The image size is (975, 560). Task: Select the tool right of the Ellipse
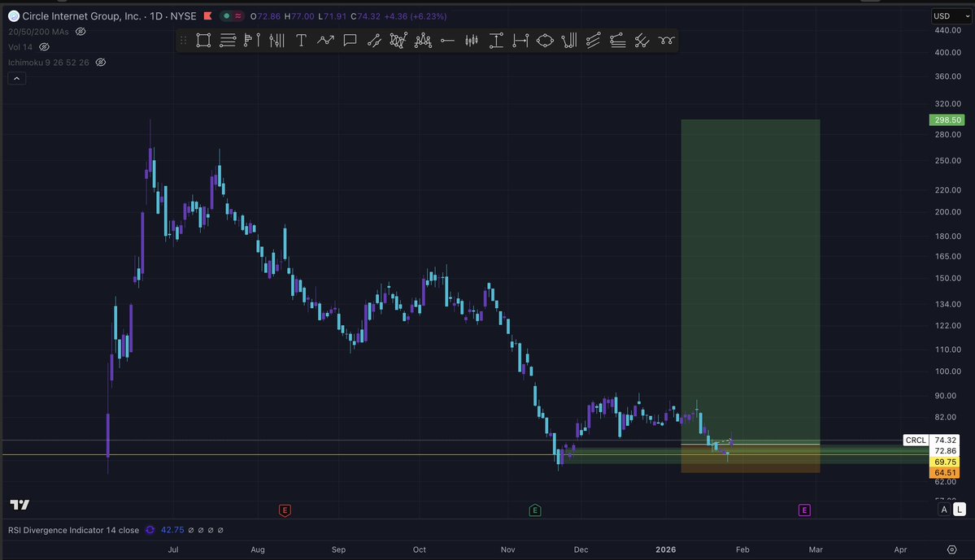click(x=569, y=41)
